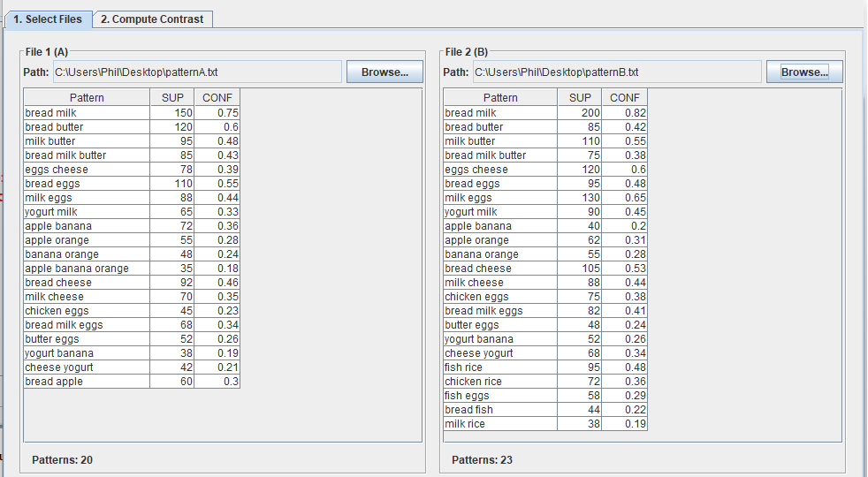Click Browse button for File 2 (B)
The width and height of the screenshot is (868, 477).
[x=804, y=72]
